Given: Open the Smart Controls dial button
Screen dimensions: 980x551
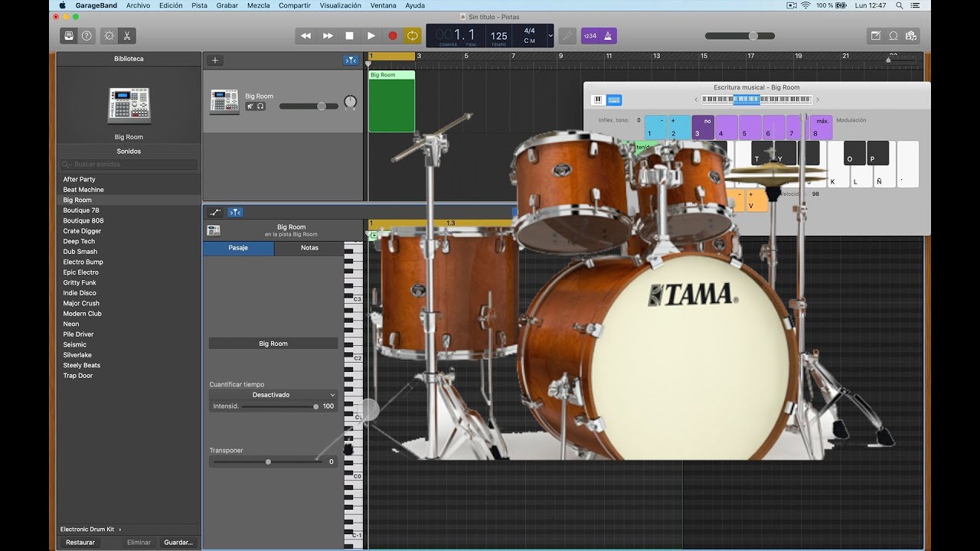Looking at the screenshot, I should 109,36.
